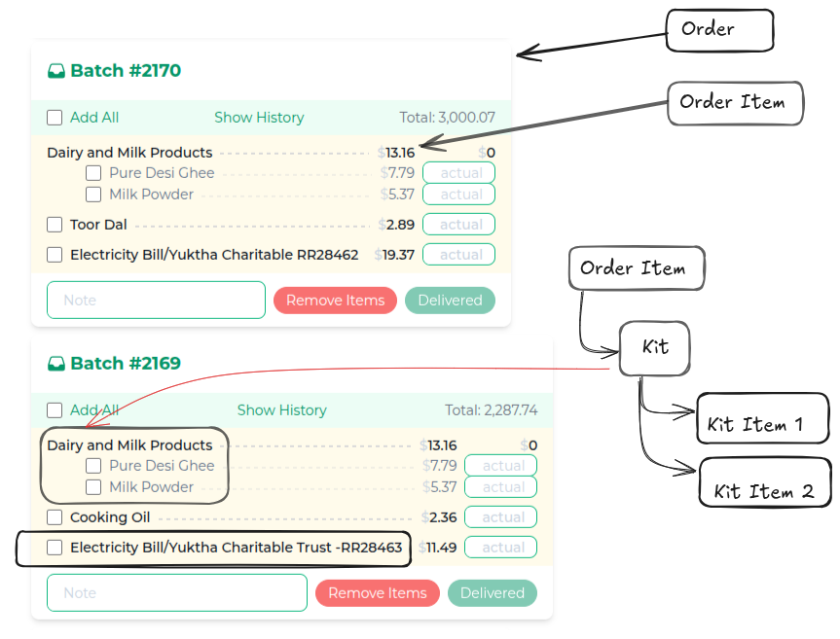Screen dimensions: 840x639
Task: Click the Note input in Batch #2169
Action: tap(177, 593)
